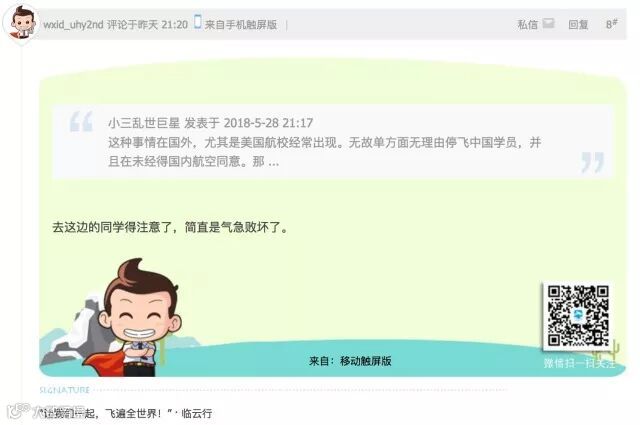
Task: Open the wxid_uhy2nd user avatar
Action: (21, 24)
